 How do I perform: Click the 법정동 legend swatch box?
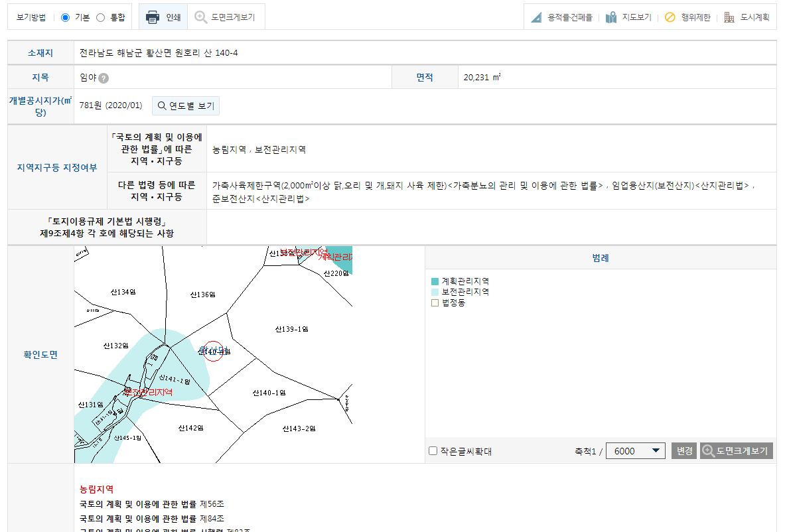435,302
